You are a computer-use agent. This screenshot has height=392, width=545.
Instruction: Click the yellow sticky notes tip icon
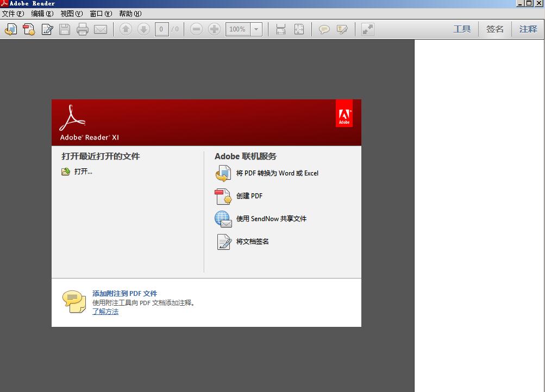(x=74, y=301)
